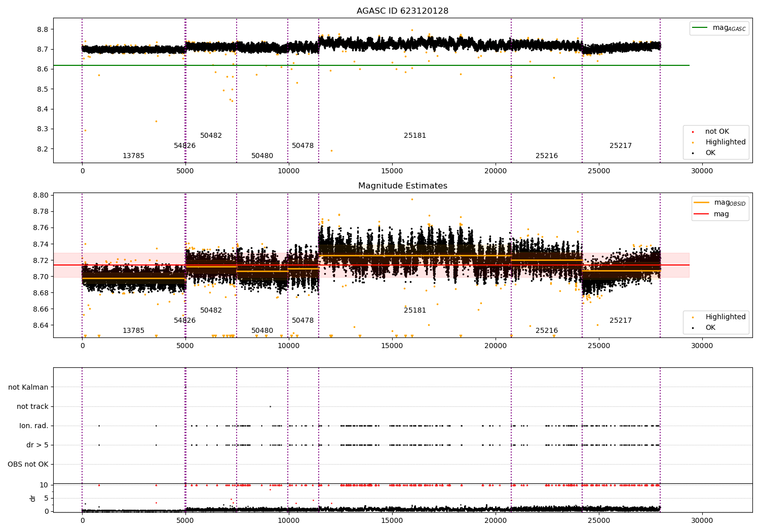Click obsid label 25181 in Magnitude Estimates plot
This screenshot has height=532, width=760.
point(415,311)
